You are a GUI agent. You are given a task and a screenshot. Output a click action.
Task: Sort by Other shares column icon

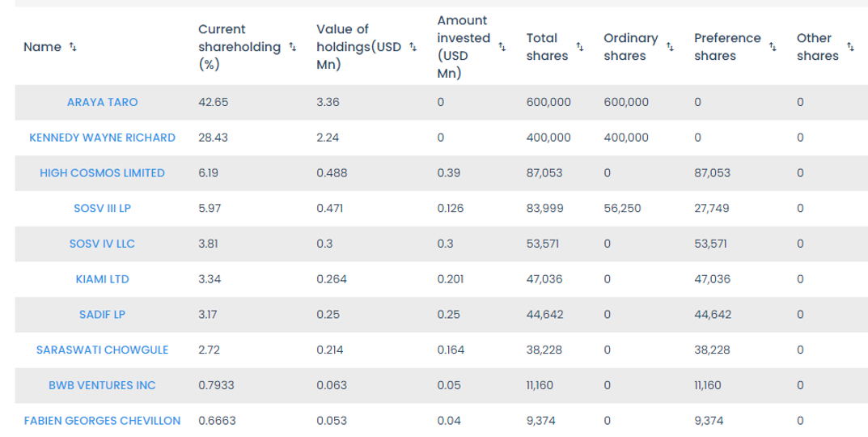click(x=849, y=47)
